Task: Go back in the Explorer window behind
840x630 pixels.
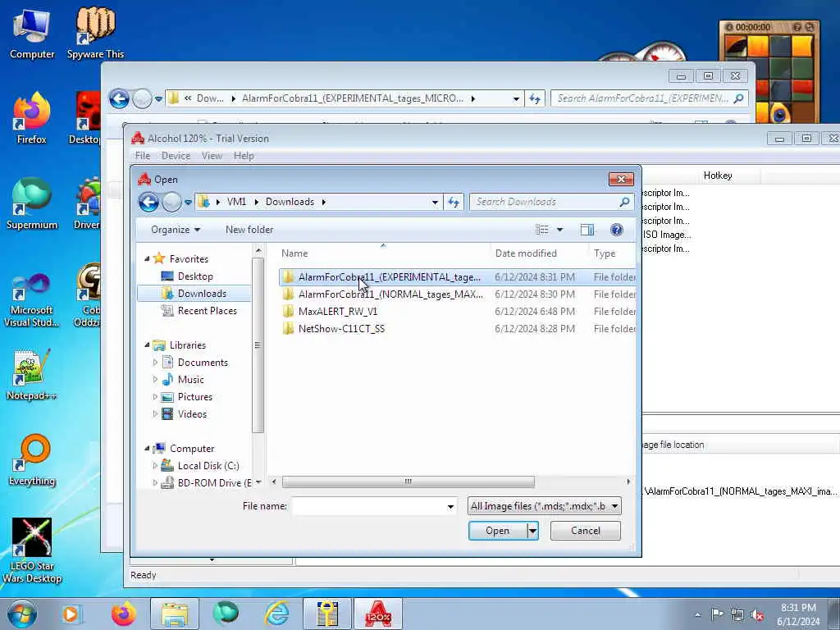Action: [119, 98]
